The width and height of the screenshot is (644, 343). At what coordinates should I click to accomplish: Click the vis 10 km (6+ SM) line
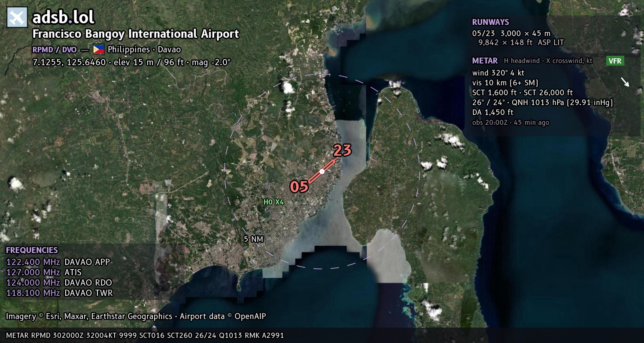(505, 83)
